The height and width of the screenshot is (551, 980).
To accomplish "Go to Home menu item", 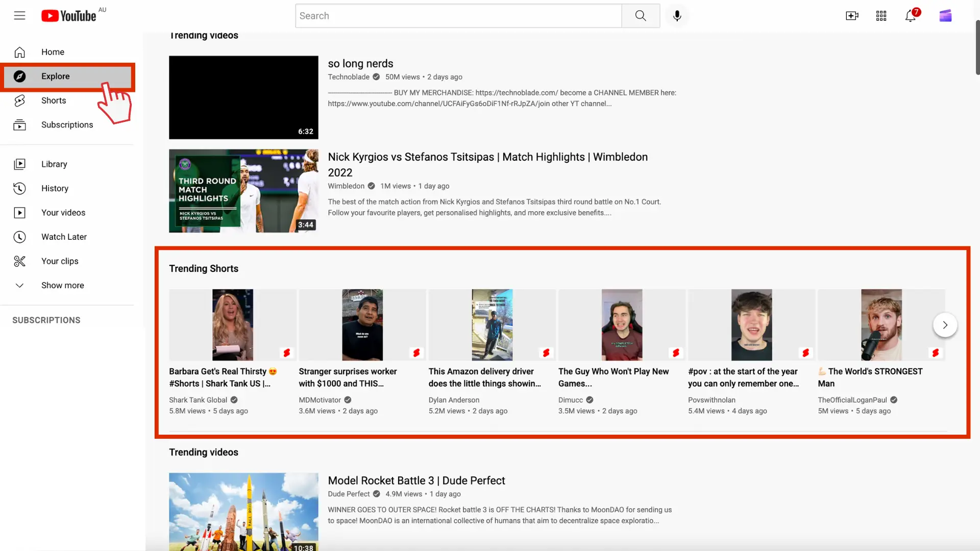I will 66,52.
